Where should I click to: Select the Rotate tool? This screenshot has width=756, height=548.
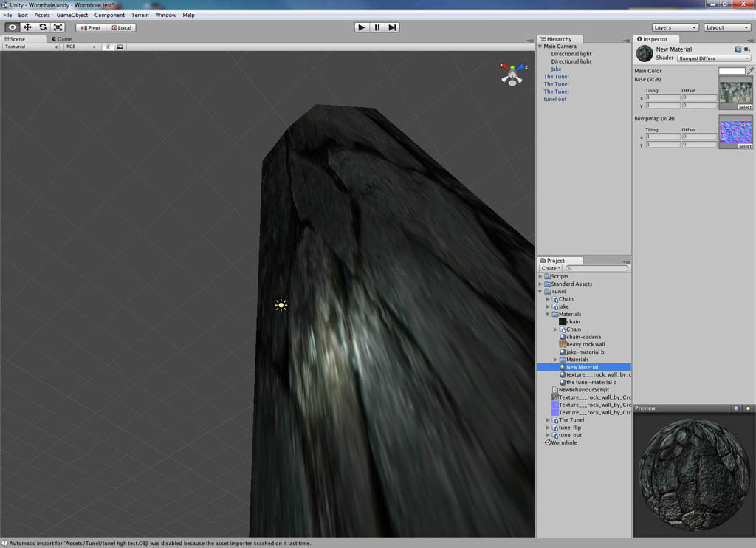pyautogui.click(x=43, y=27)
